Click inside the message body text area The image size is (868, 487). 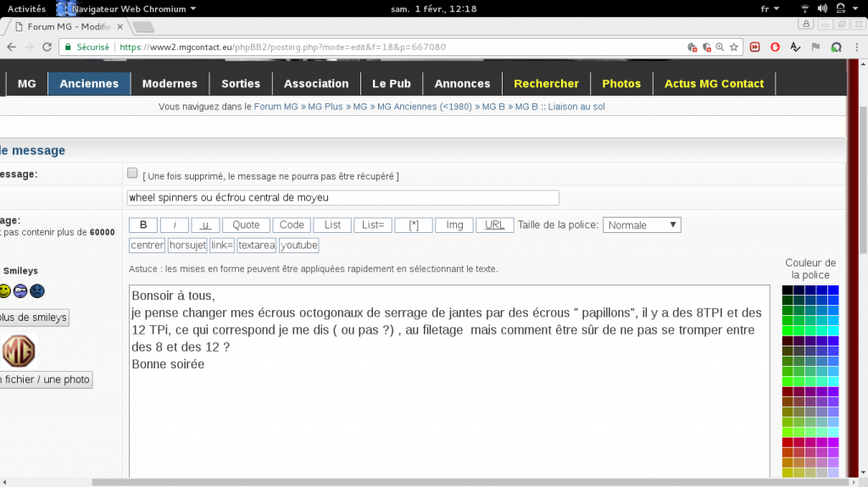coord(449,382)
